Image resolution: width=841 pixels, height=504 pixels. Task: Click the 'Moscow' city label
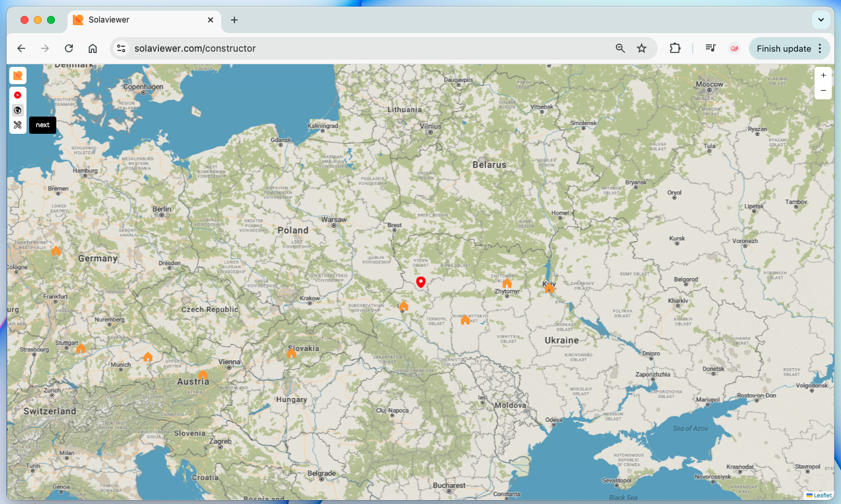709,84
